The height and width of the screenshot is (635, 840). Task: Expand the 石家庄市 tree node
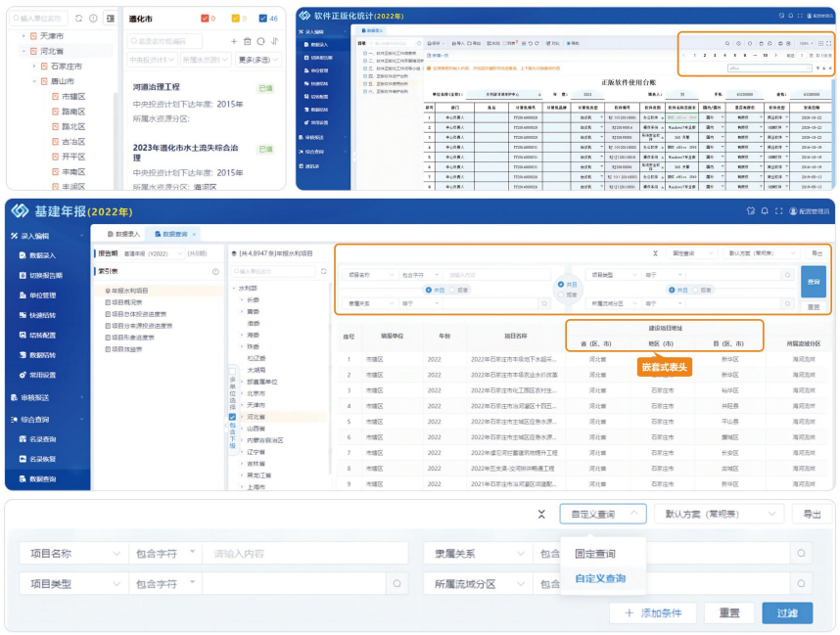pos(34,67)
